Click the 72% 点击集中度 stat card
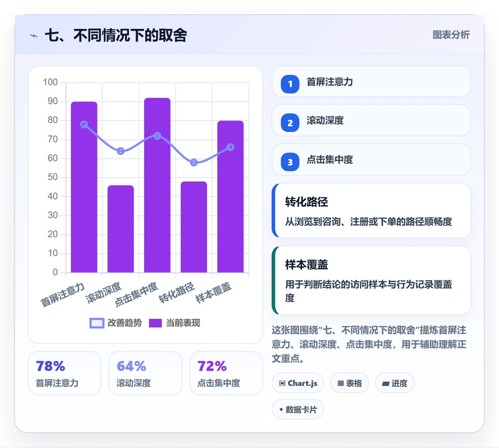 coord(226,373)
